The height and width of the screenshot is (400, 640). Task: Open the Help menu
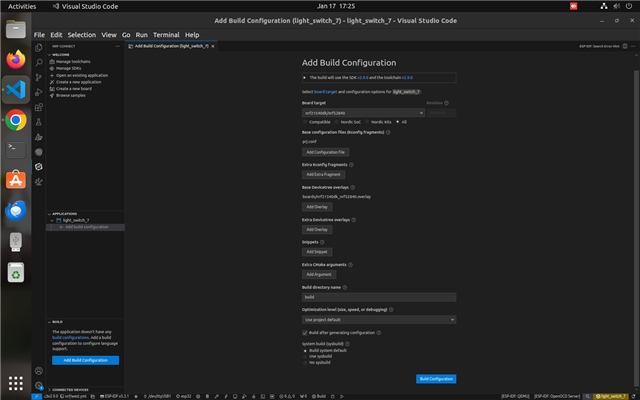[192, 35]
